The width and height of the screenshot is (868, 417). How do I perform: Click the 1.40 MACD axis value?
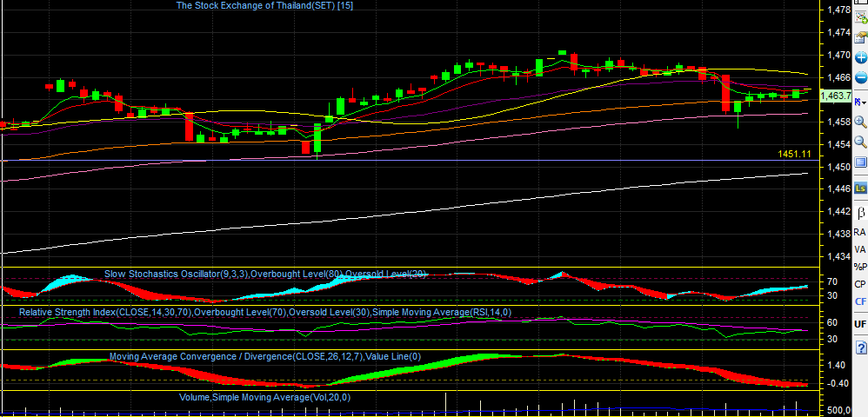(836, 365)
